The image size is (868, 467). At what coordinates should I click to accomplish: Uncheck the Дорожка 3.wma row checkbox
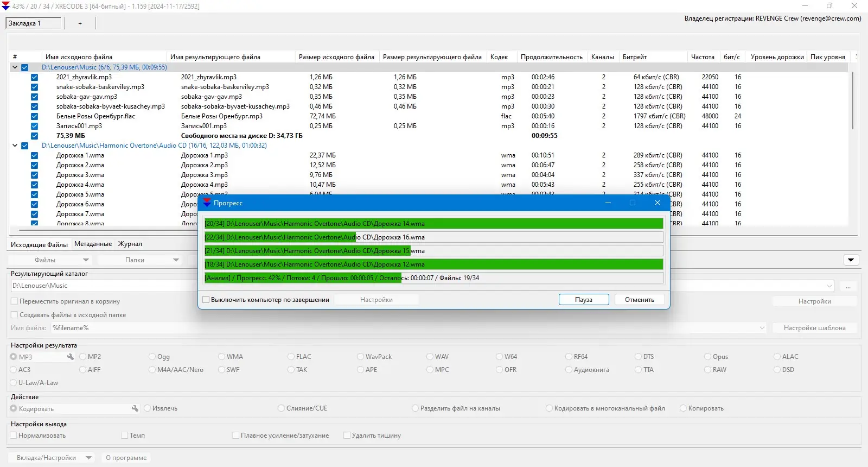tap(34, 175)
